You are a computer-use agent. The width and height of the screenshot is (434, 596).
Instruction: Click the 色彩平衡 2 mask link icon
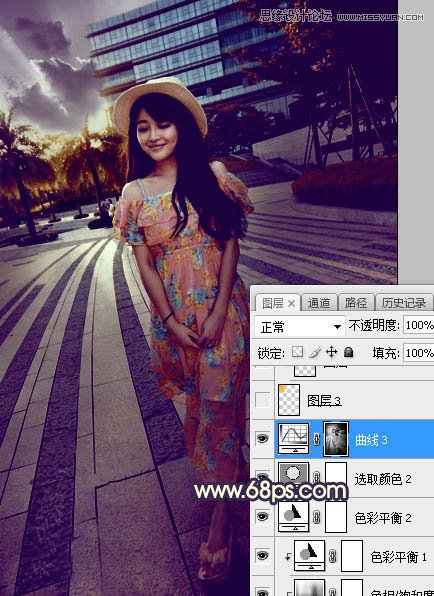[316, 517]
